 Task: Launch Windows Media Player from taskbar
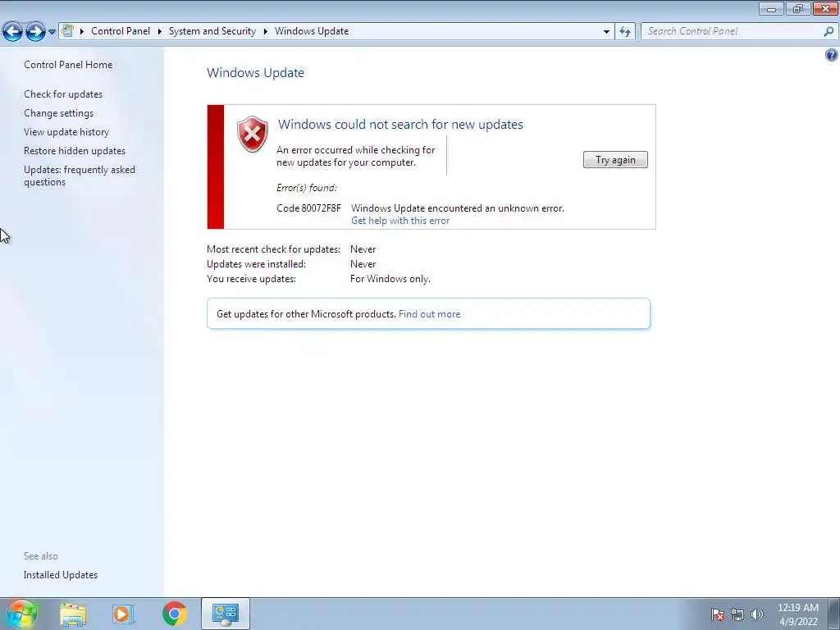click(x=123, y=614)
